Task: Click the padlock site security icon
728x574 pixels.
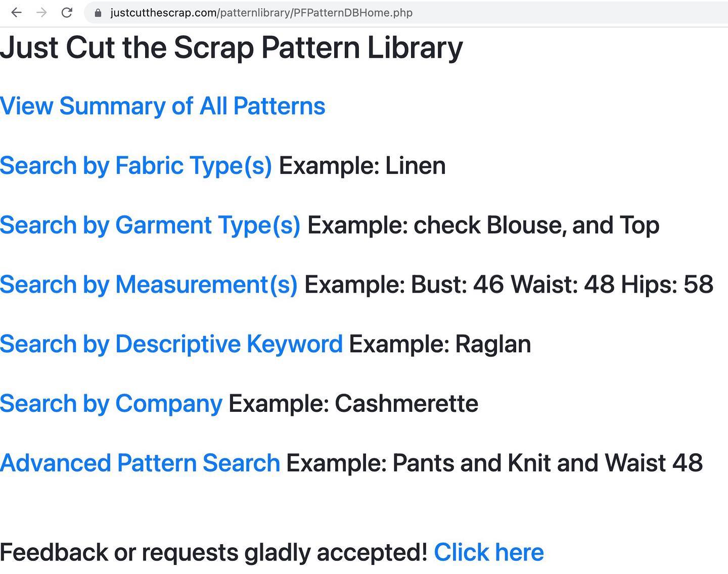Action: tap(98, 13)
